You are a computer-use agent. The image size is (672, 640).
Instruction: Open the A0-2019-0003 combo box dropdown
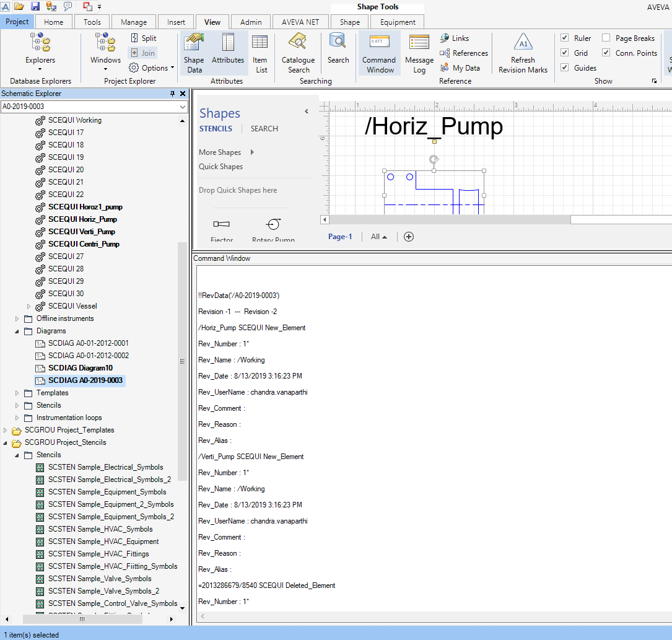(x=183, y=107)
